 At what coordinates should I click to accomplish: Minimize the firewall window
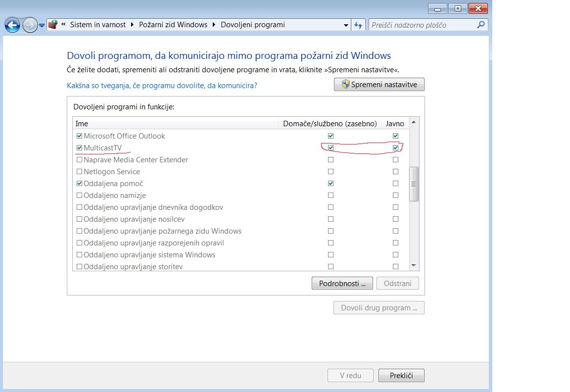pyautogui.click(x=438, y=8)
